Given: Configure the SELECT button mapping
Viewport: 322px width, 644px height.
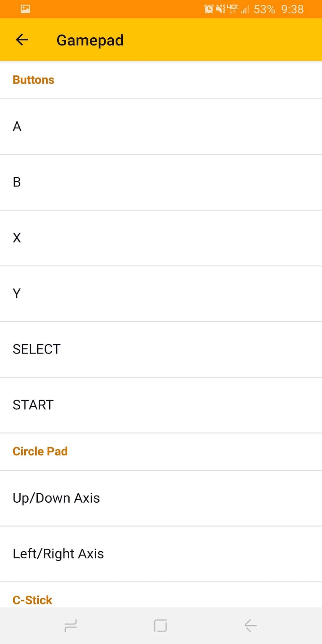Looking at the screenshot, I should (161, 349).
